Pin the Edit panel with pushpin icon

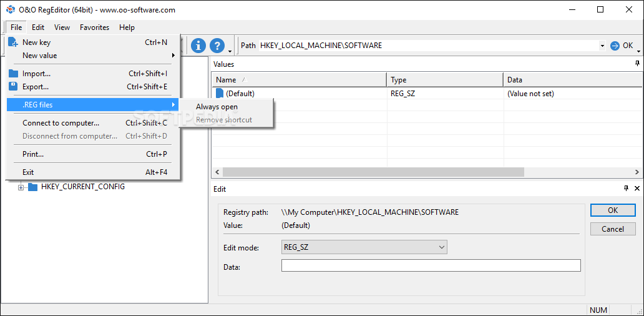[x=626, y=188]
